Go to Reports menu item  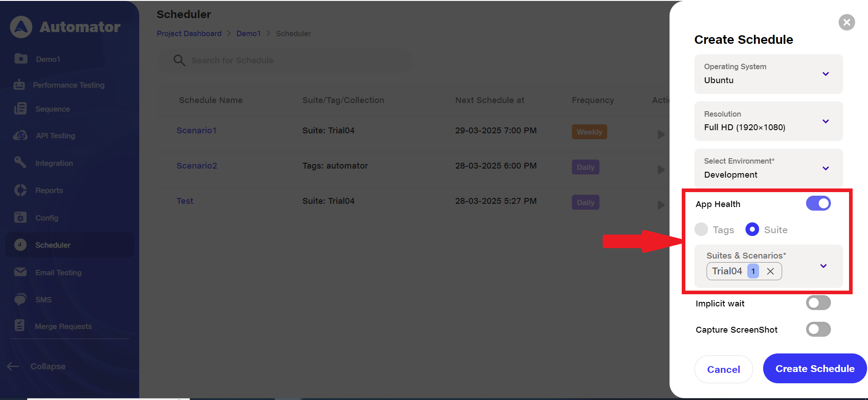pyautogui.click(x=49, y=190)
